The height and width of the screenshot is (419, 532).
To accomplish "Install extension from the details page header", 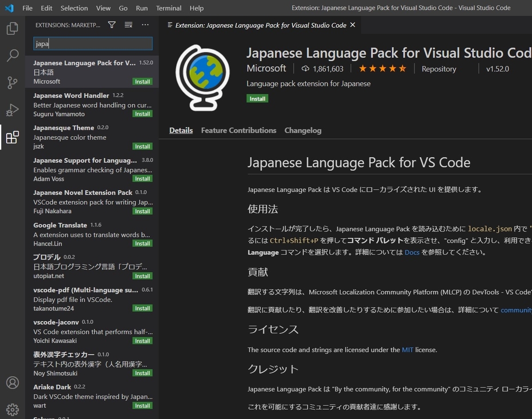I will [x=257, y=98].
